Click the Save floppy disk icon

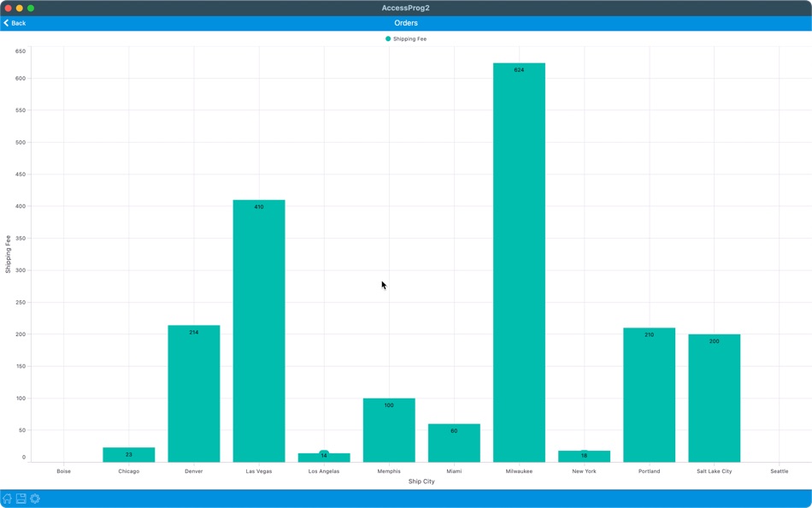21,499
